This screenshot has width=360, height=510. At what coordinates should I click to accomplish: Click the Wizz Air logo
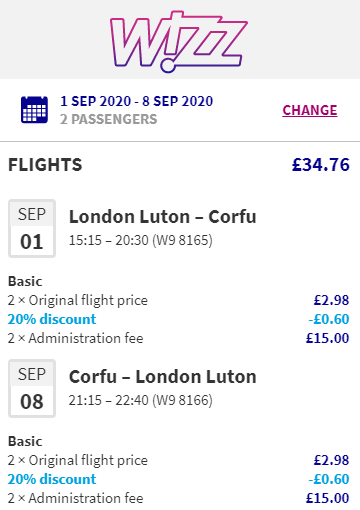[179, 42]
